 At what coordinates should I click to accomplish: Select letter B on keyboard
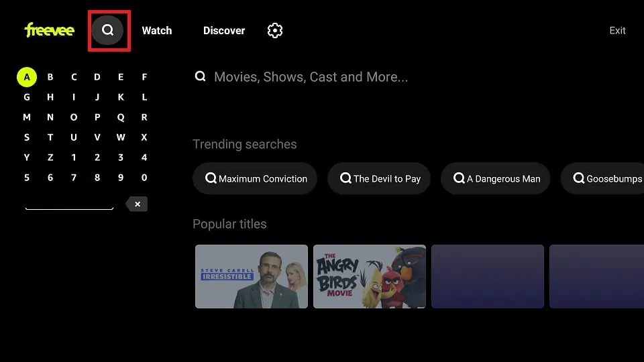[50, 76]
